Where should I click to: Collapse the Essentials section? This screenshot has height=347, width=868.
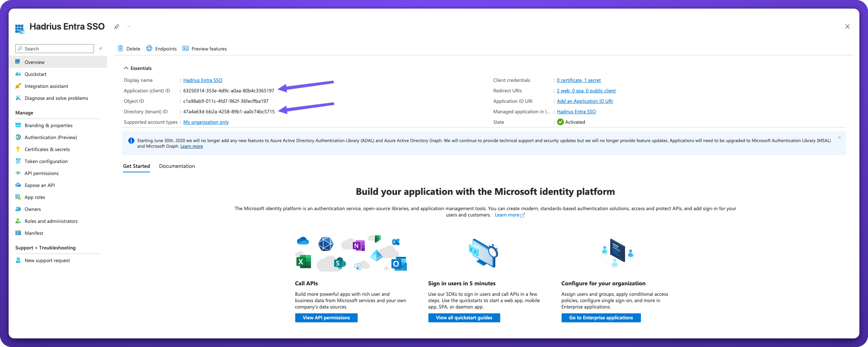click(138, 68)
